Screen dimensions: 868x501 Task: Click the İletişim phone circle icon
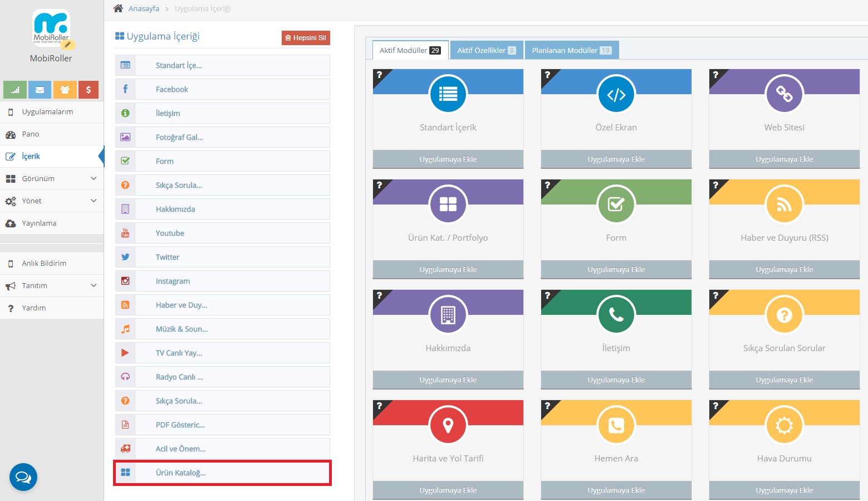[616, 315]
